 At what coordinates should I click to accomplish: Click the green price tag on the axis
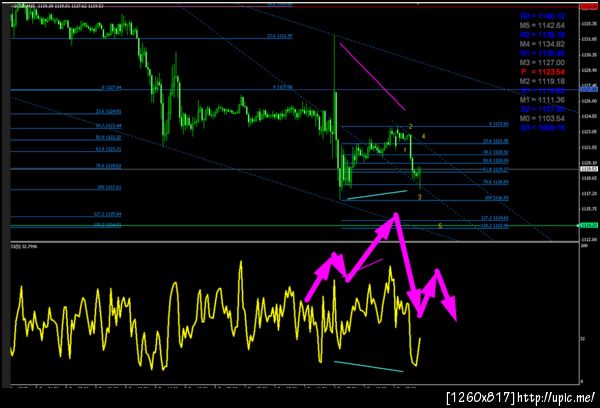coord(589,225)
